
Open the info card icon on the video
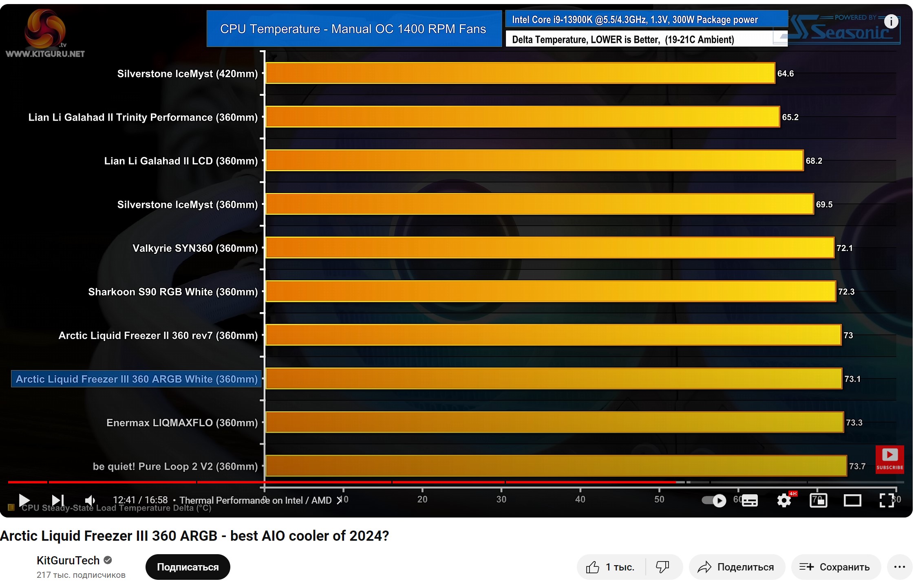[891, 21]
